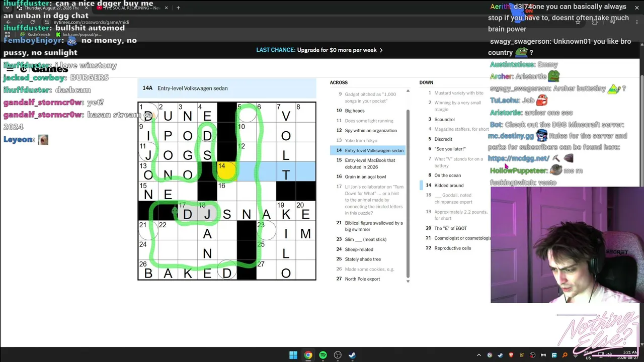Click the circled square numbered 23
Screen dimensions: 644x362
[266, 230]
